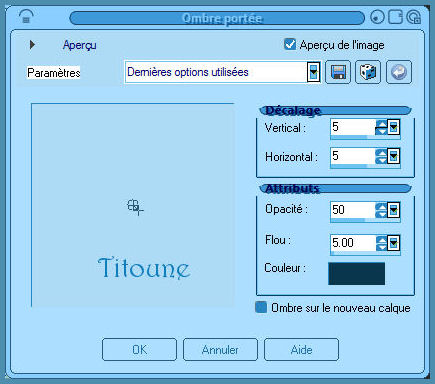Click the lock icon in title bar
This screenshot has height=384, width=435.
tap(26, 16)
